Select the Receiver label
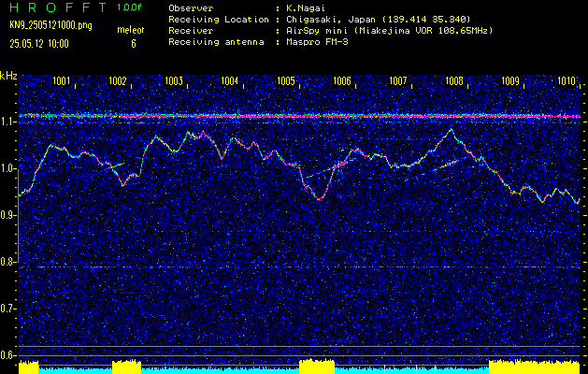The image size is (588, 374). point(191,30)
